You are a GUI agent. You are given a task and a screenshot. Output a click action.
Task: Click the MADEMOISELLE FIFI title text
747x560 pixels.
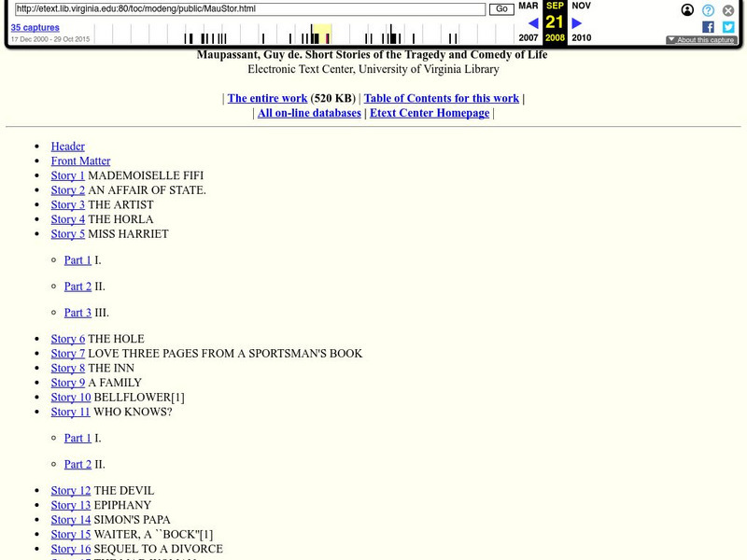[146, 175]
